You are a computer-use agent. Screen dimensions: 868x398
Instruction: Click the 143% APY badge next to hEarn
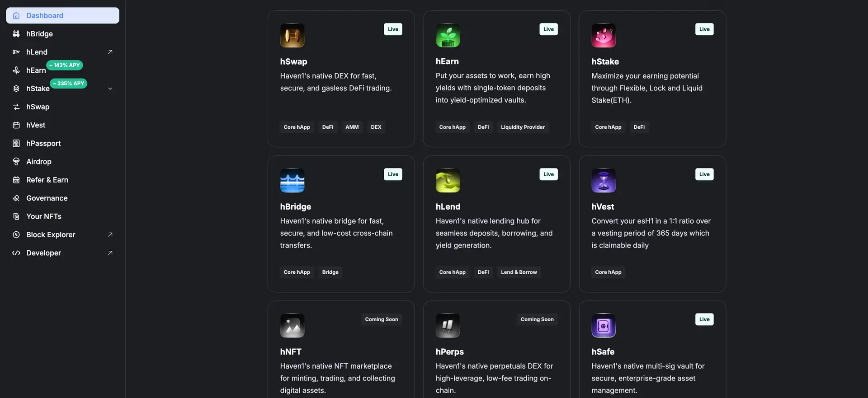point(65,65)
